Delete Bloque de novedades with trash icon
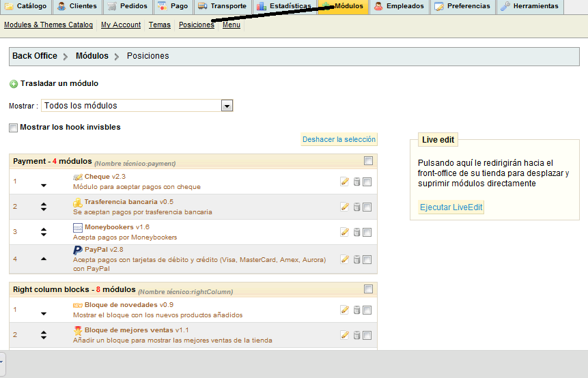588x378 pixels. pos(356,310)
